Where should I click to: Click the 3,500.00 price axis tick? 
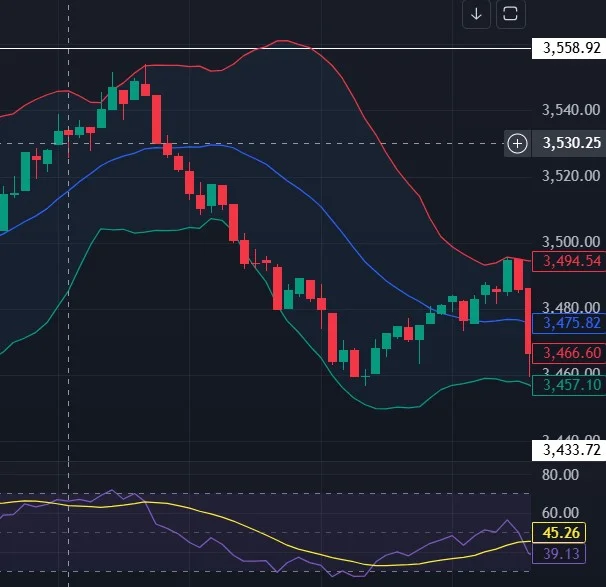[x=571, y=242]
